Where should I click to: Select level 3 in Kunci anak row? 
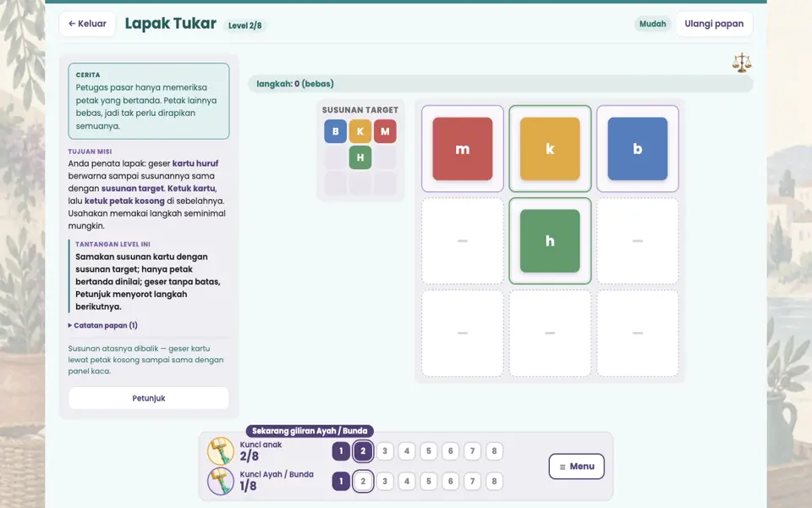point(385,451)
